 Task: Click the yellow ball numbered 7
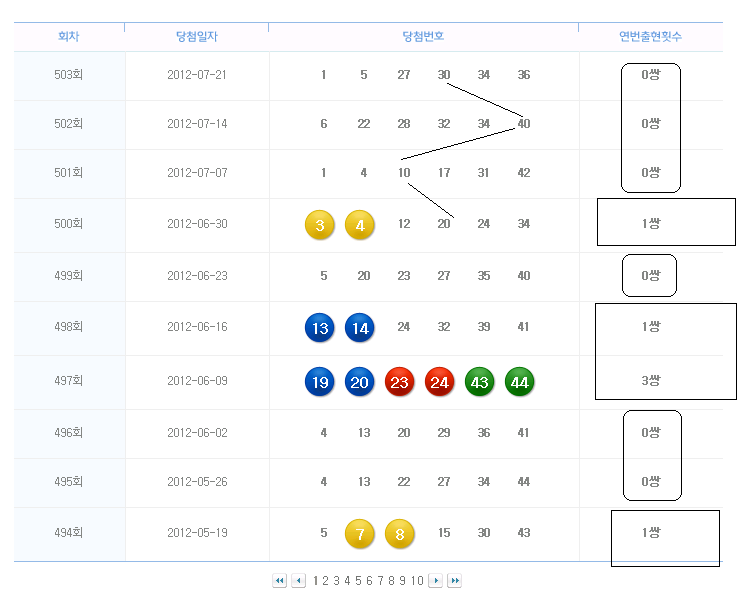(x=360, y=534)
